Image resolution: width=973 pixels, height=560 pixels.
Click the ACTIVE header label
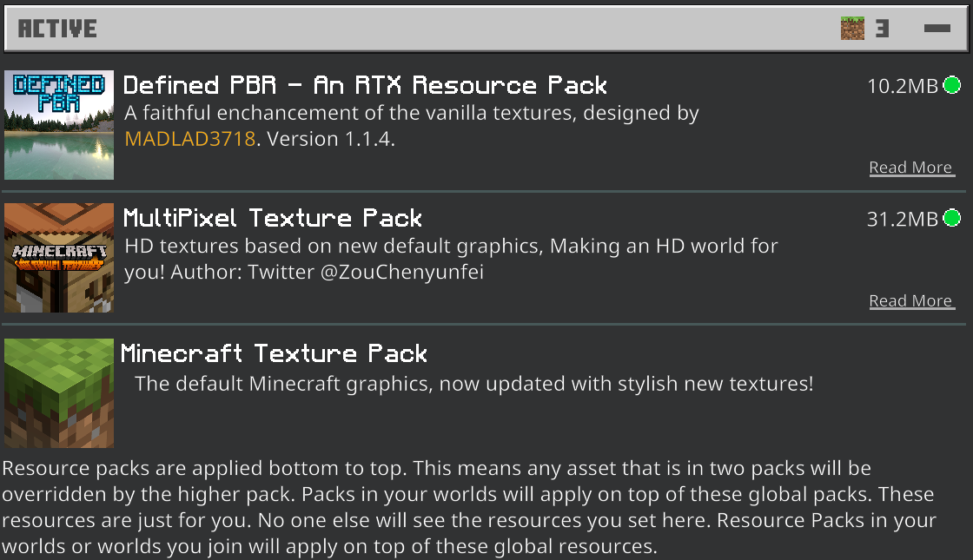tap(57, 29)
